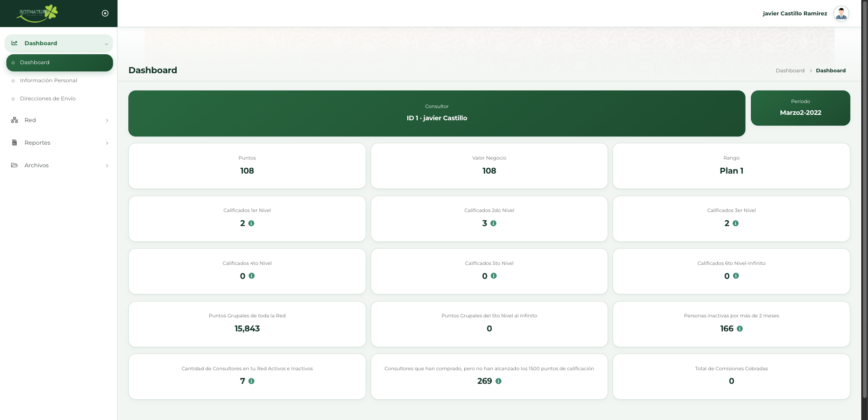
Task: Expand the Archivos submenu chevron
Action: coord(107,165)
